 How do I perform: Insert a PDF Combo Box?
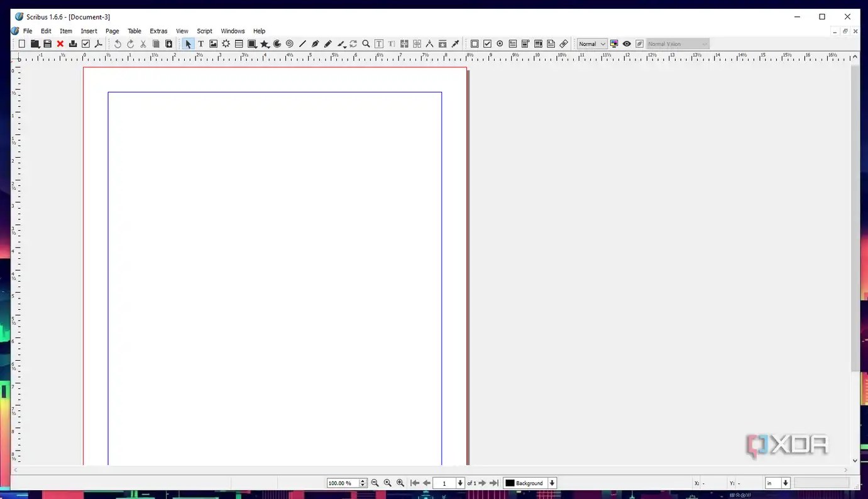point(525,44)
